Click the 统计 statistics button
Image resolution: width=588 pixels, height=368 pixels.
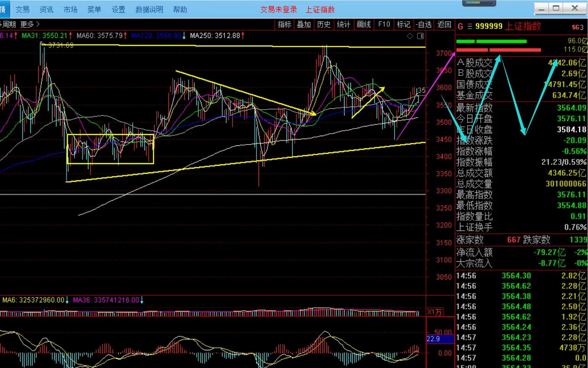(343, 24)
